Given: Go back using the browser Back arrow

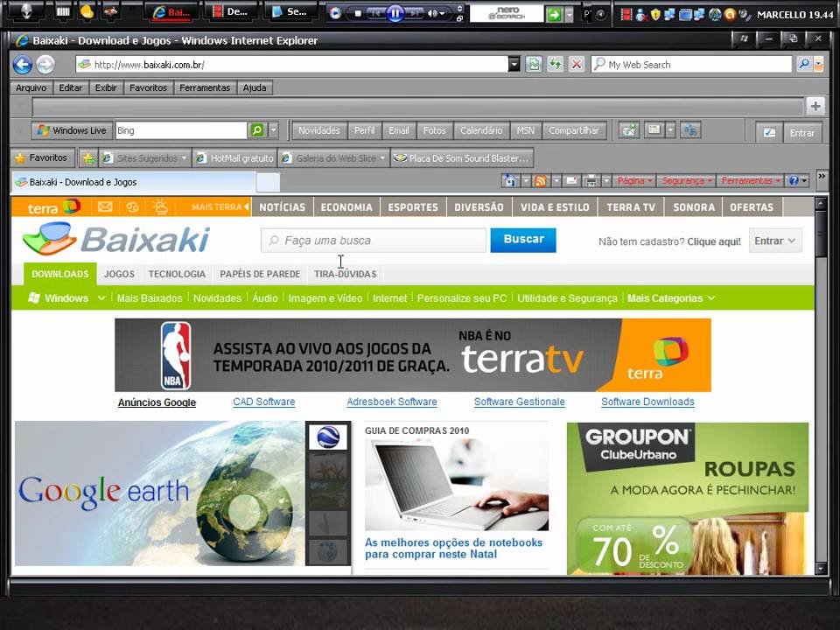Looking at the screenshot, I should coord(23,65).
